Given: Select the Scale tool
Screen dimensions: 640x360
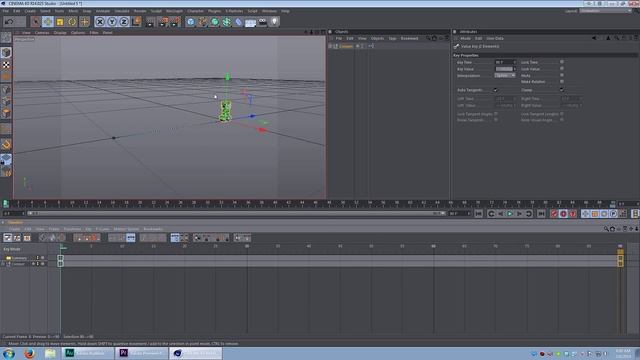Looking at the screenshot, I should point(60,22).
